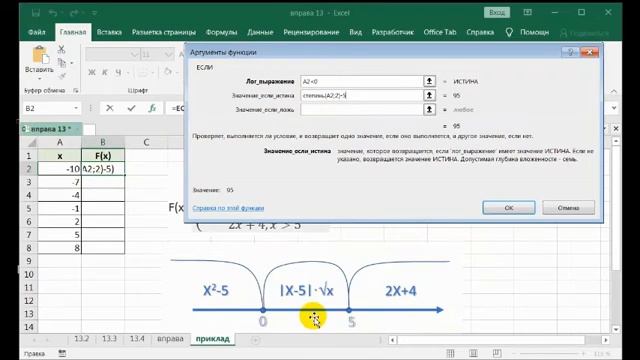Click OK in the function arguments dialog
Image resolution: width=640 pixels, height=360 pixels.
[509, 208]
